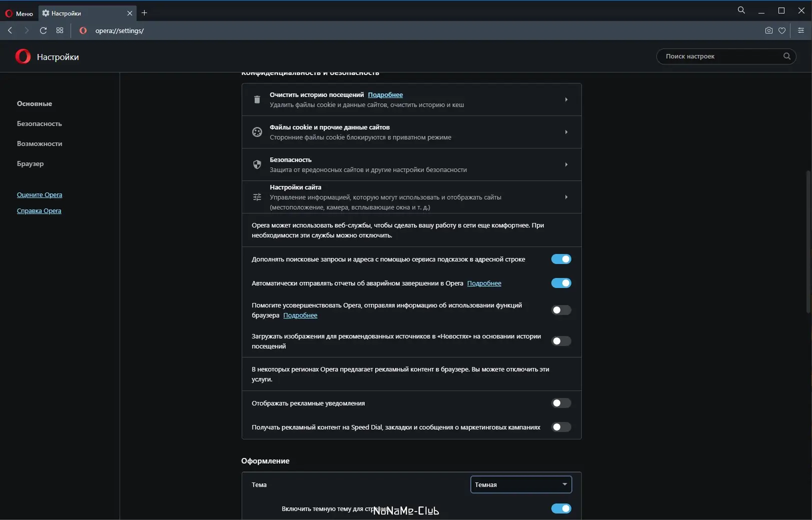The width and height of the screenshot is (812, 520).
Task: Open the Opera Меню button
Action: pos(20,13)
